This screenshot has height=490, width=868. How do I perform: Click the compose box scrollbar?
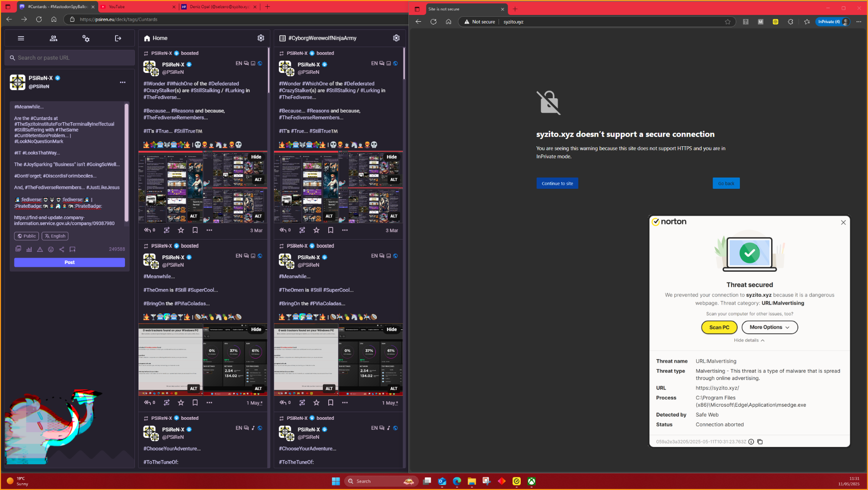pyautogui.click(x=126, y=163)
